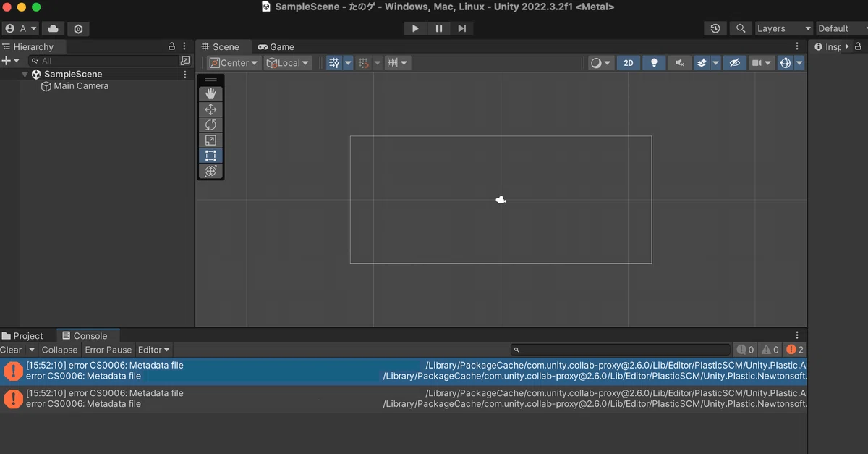
Task: Open the version control settings hexagon icon
Action: click(78, 28)
